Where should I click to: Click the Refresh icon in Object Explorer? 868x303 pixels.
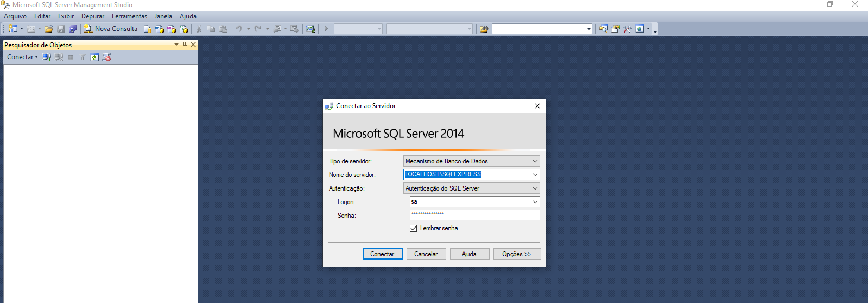(94, 57)
